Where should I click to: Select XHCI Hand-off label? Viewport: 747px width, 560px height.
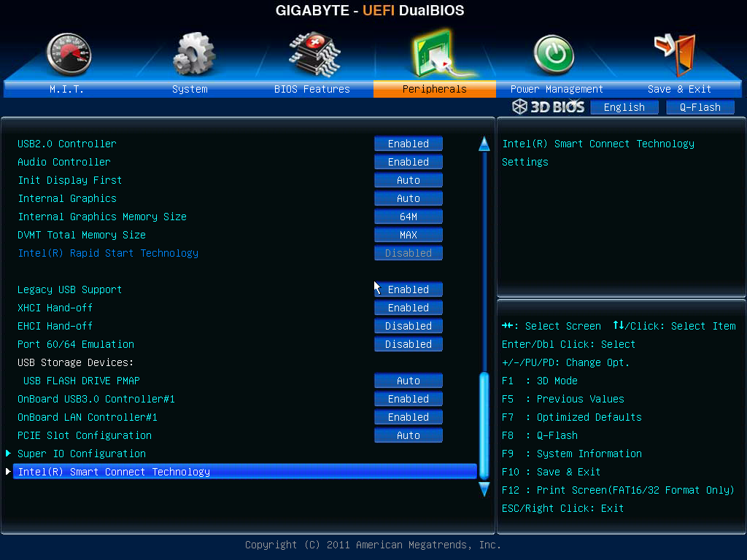[x=55, y=308]
